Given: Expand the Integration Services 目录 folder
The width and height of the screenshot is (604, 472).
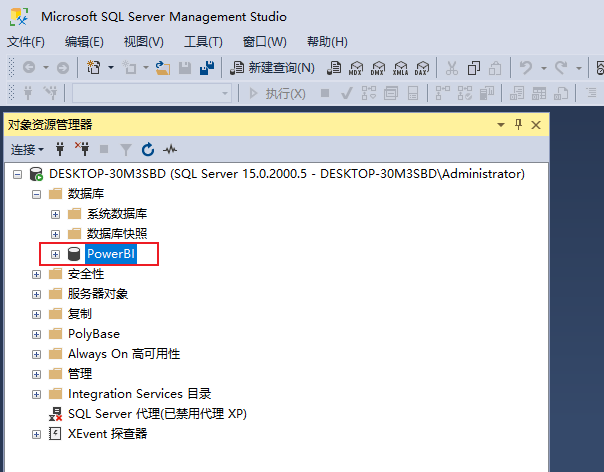Looking at the screenshot, I should pyautogui.click(x=37, y=395).
